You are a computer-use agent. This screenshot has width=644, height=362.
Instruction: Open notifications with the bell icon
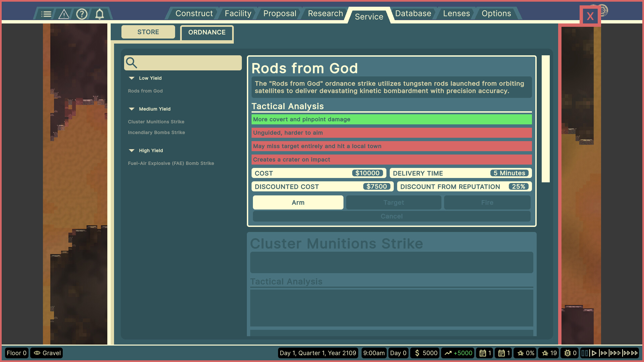click(99, 14)
